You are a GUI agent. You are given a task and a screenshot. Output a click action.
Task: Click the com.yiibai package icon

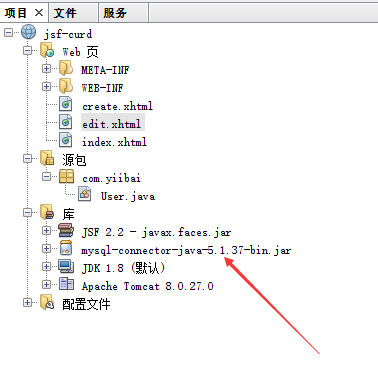point(66,176)
